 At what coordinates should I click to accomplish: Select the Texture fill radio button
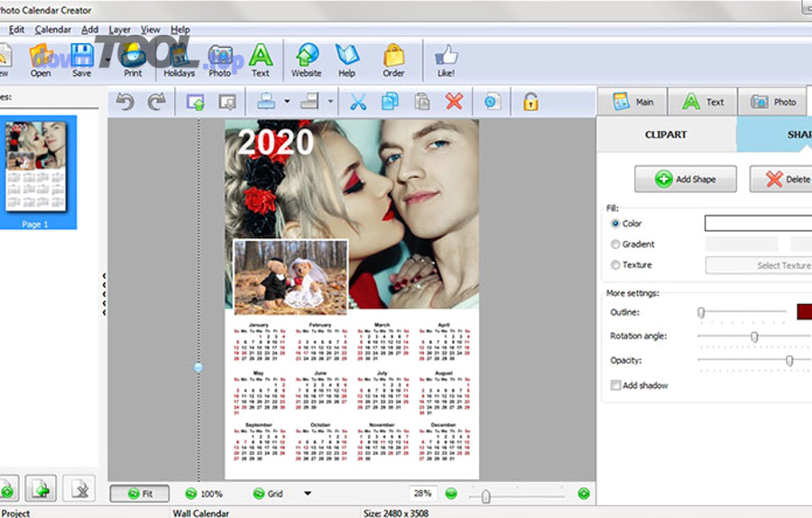pyautogui.click(x=615, y=264)
